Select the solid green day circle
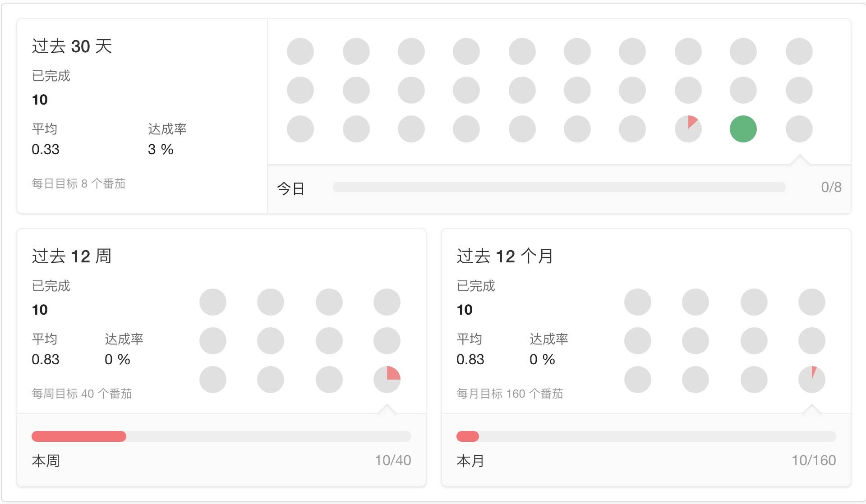This screenshot has height=504, width=866. coord(743,129)
